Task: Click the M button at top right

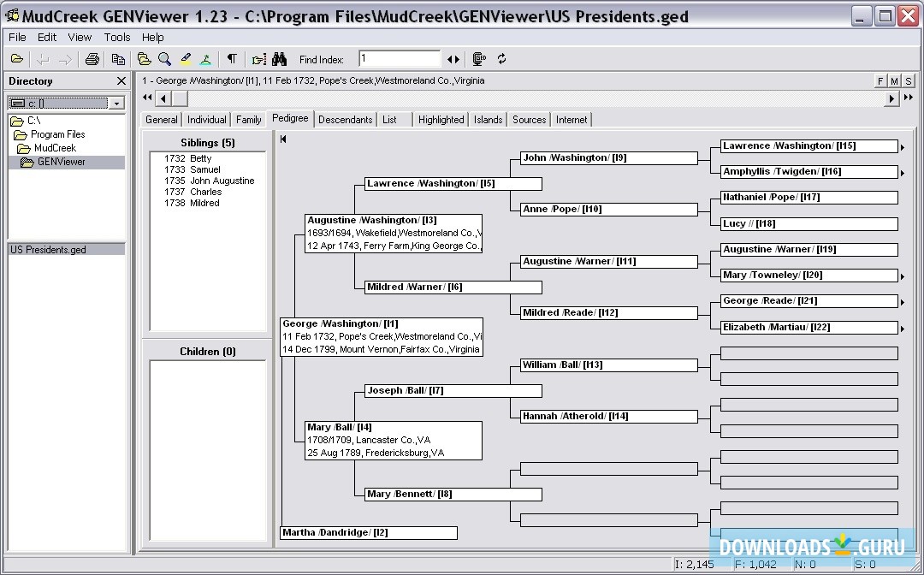Action: pyautogui.click(x=895, y=81)
